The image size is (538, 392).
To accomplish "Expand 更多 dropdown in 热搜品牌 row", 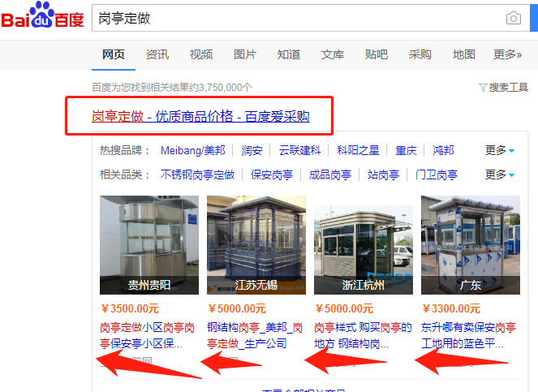I will (x=500, y=150).
